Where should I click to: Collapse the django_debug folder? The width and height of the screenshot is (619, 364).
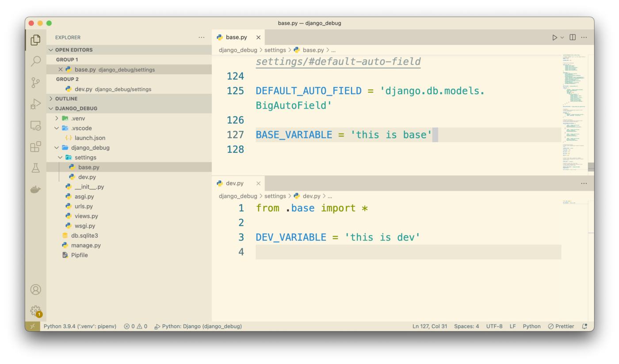pyautogui.click(x=129, y=148)
